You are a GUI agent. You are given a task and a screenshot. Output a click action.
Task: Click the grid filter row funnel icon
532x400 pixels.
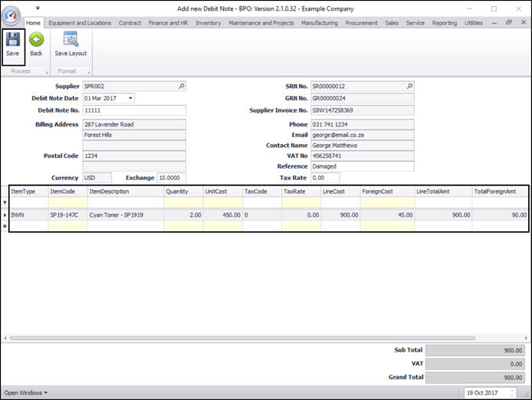tap(5, 202)
